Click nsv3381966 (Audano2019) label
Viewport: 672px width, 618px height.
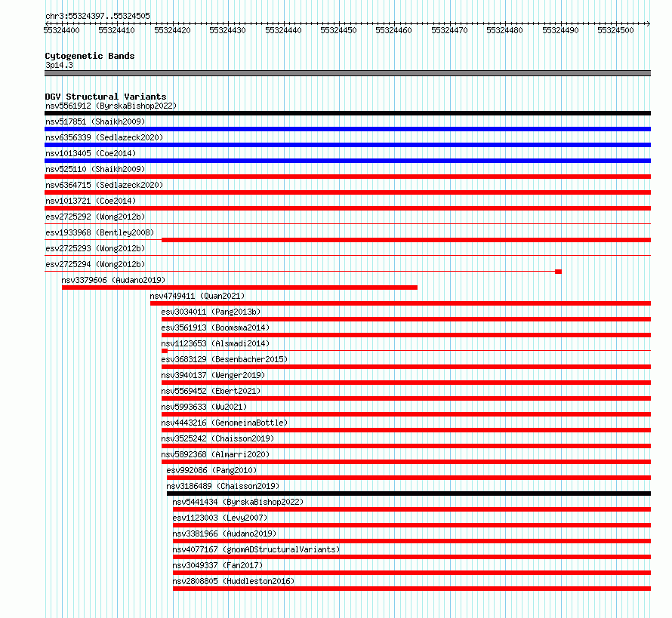coord(224,533)
